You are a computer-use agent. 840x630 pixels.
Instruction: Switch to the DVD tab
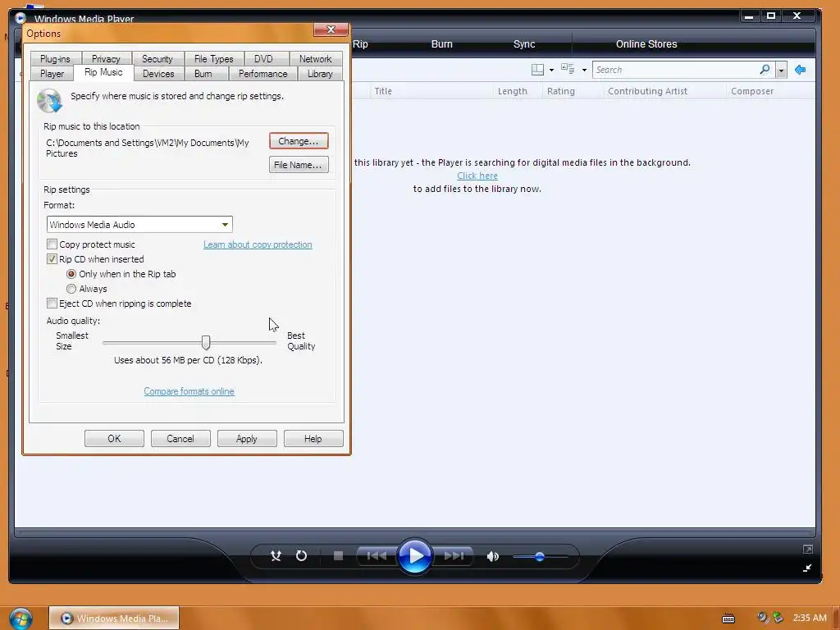(263, 59)
